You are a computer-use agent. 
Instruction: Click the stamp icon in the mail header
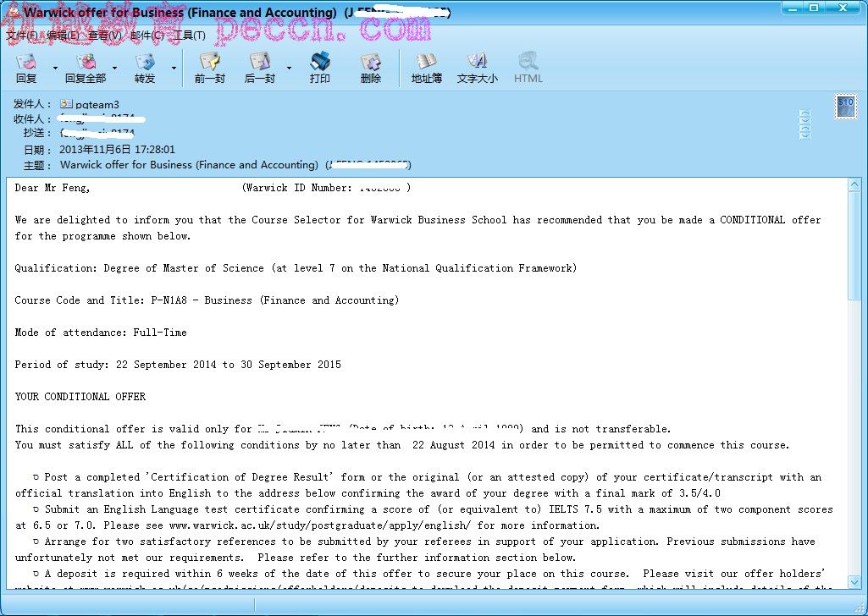845,107
